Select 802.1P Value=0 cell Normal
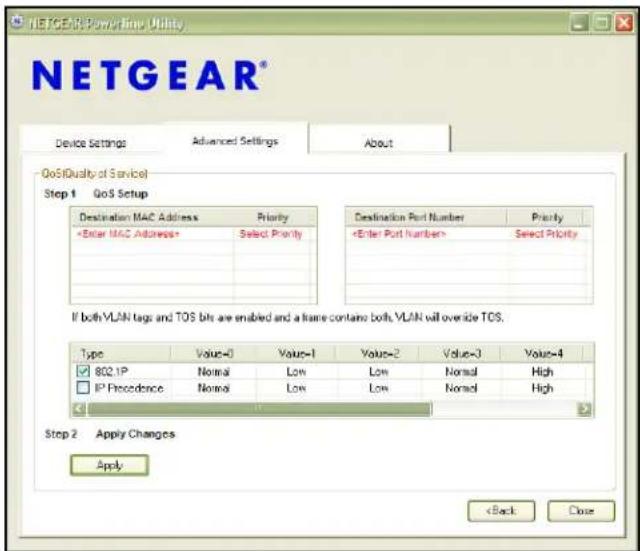Viewport: 640px width, 551px height. coord(214,371)
